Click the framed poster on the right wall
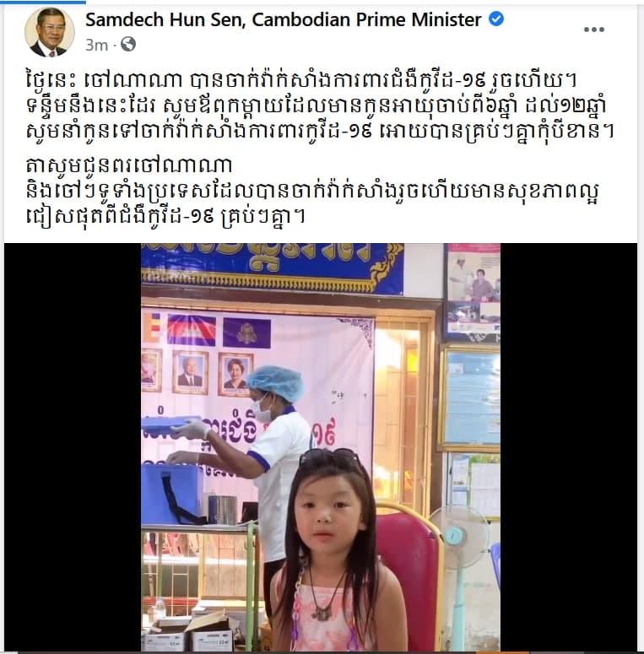 pos(472,293)
